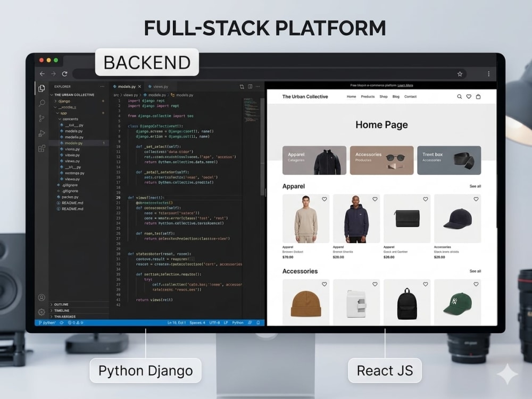The image size is (532, 399).
Task: Open Explorer panel more actions ellipsis
Action: coord(102,87)
